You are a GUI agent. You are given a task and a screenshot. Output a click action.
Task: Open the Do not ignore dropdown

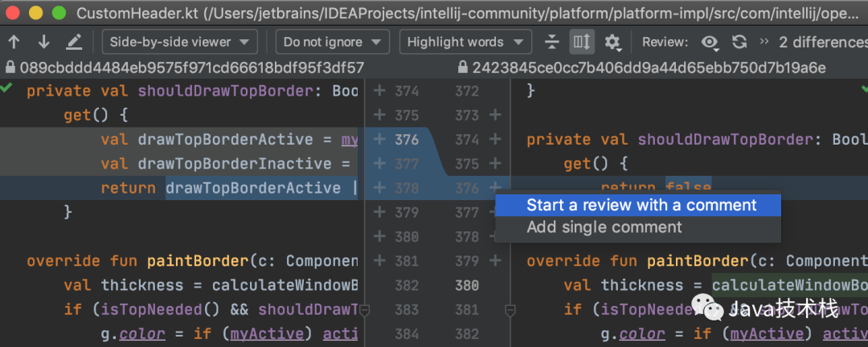332,42
